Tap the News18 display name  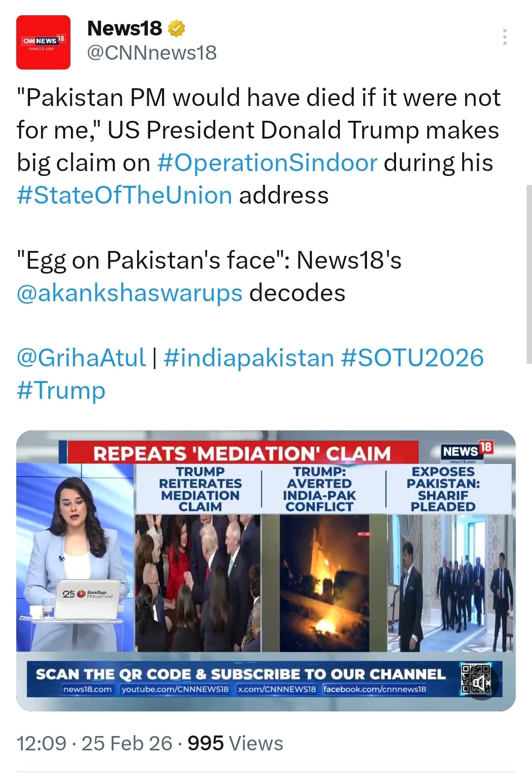click(x=124, y=29)
